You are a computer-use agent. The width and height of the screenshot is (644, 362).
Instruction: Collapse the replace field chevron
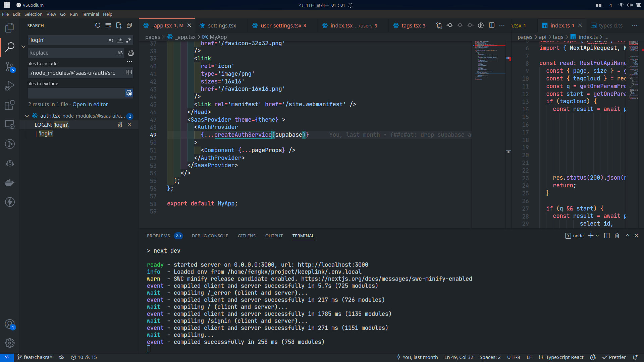[23, 47]
